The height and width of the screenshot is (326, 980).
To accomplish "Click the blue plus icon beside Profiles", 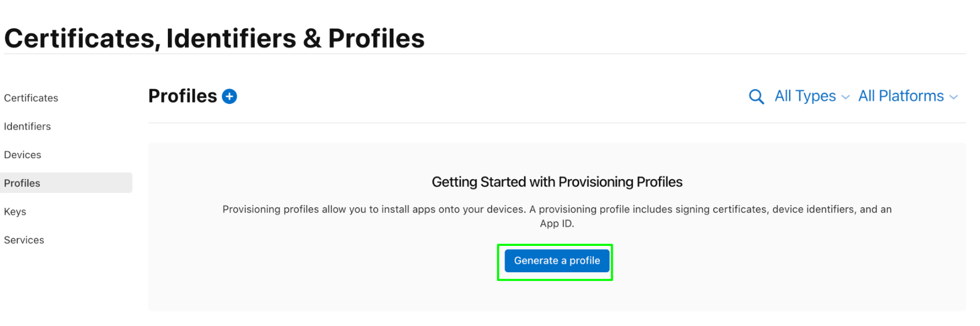I will 230,96.
